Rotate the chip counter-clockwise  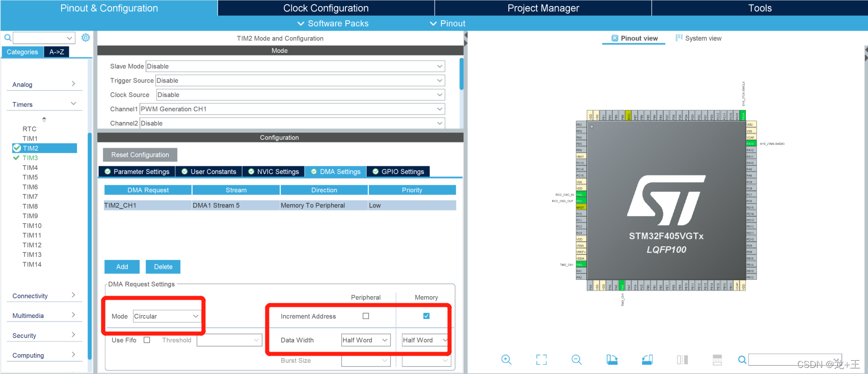click(647, 360)
